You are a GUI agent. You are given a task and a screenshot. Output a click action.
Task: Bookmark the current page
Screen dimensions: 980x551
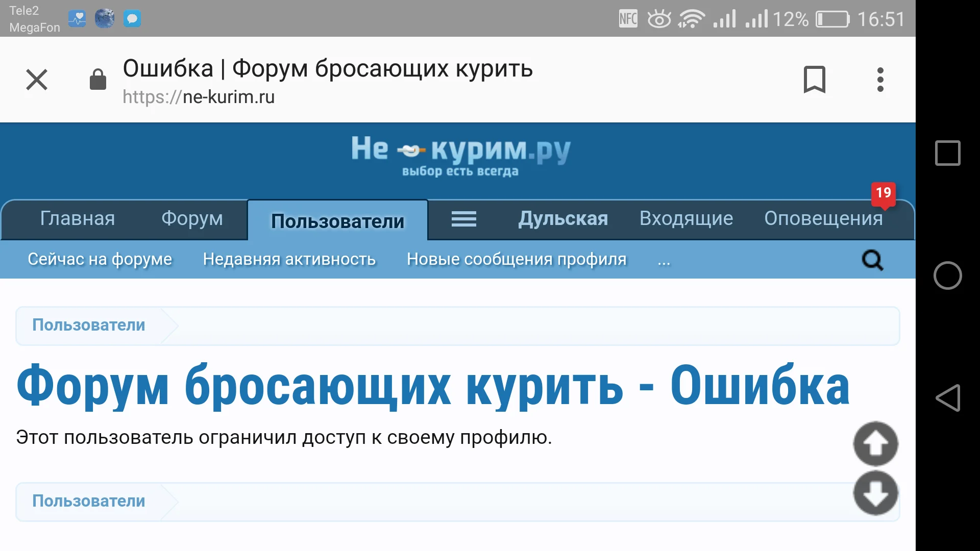point(815,79)
